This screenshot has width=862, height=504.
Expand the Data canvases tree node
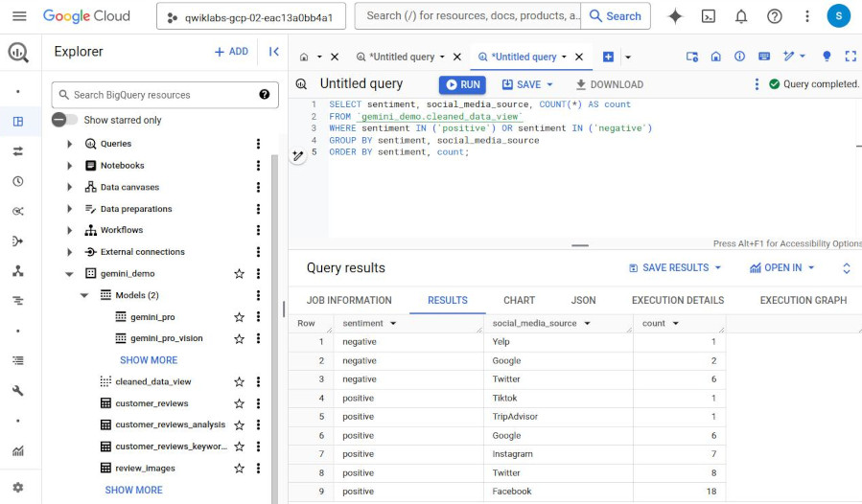69,187
